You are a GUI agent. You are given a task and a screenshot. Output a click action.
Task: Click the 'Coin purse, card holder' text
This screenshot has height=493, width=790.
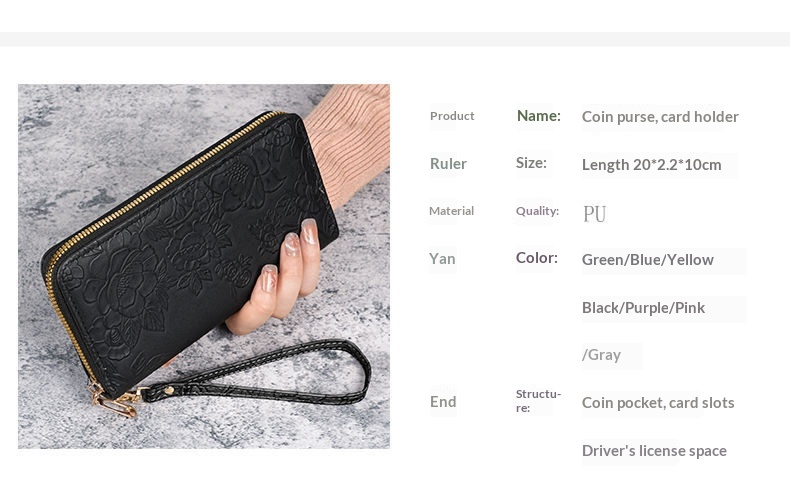coord(660,117)
